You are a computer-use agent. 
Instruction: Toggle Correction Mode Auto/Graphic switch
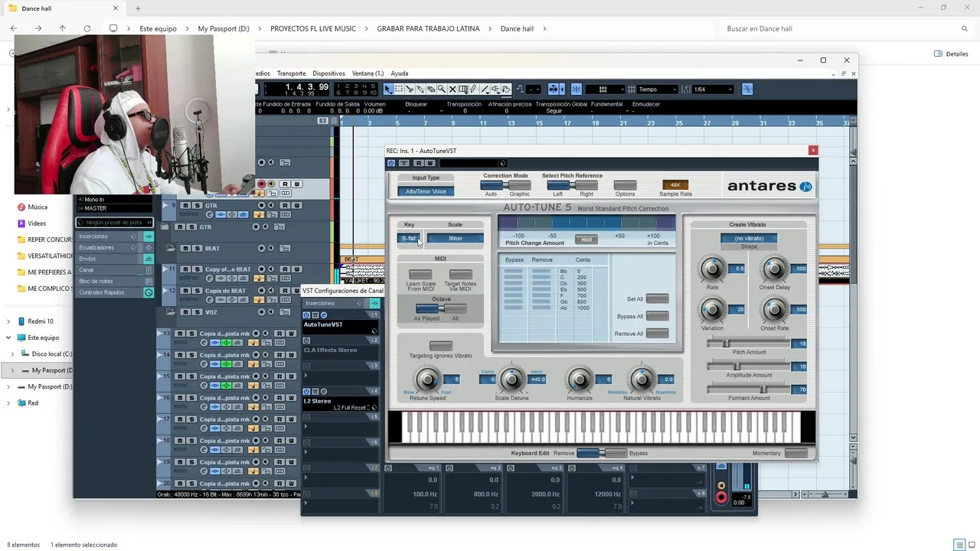pos(504,185)
